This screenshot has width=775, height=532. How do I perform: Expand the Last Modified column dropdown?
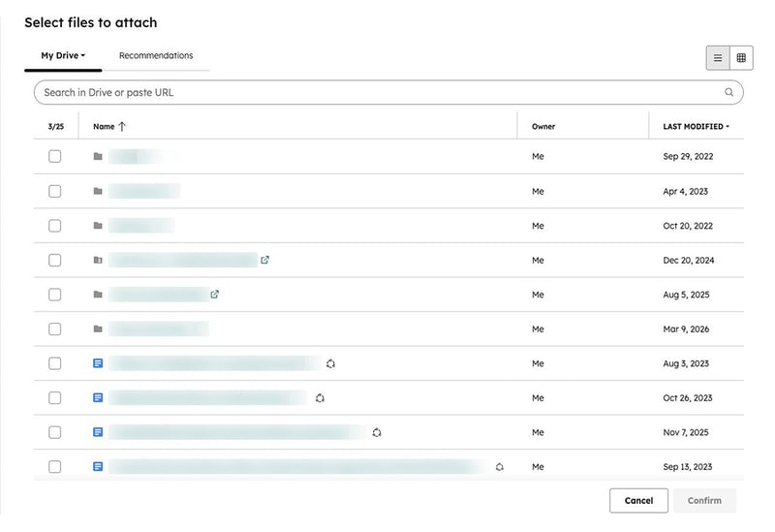click(696, 127)
